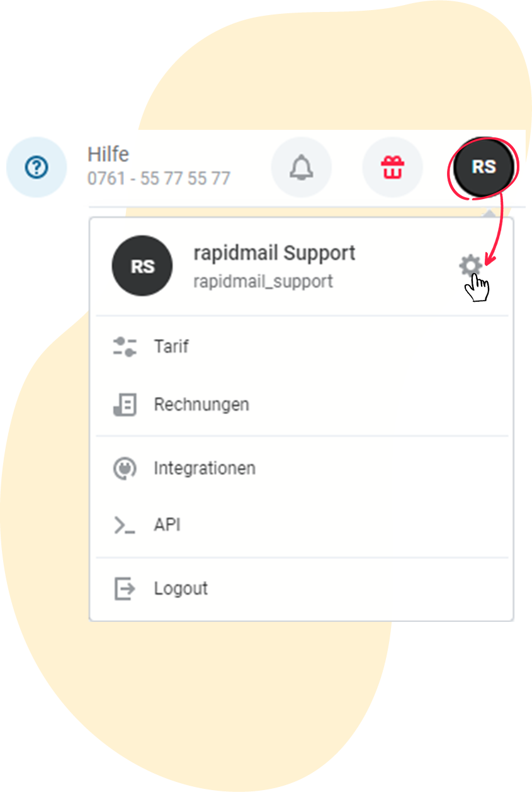Click the rapidmail_support username text
Image resolution: width=532 pixels, height=792 pixels.
coord(263,281)
